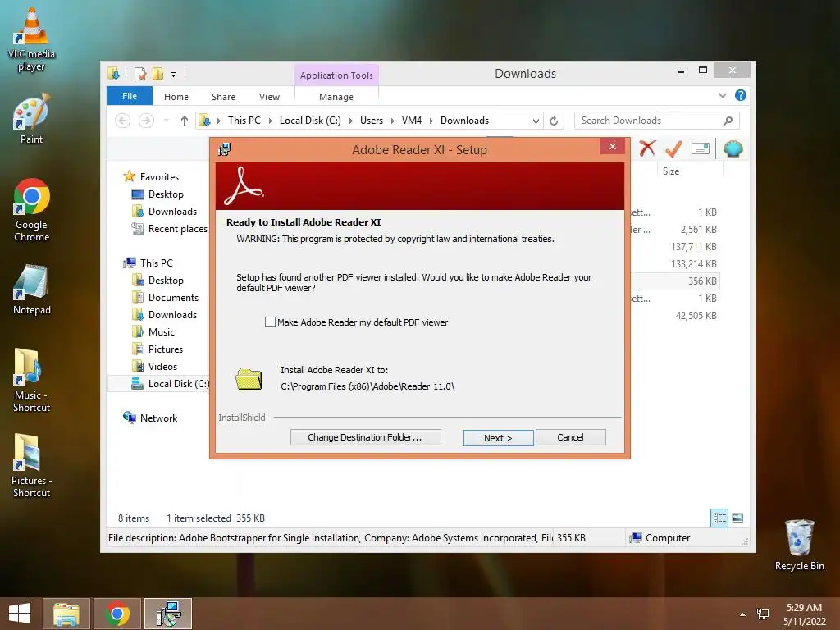Click the Search Downloads input field

650,121
